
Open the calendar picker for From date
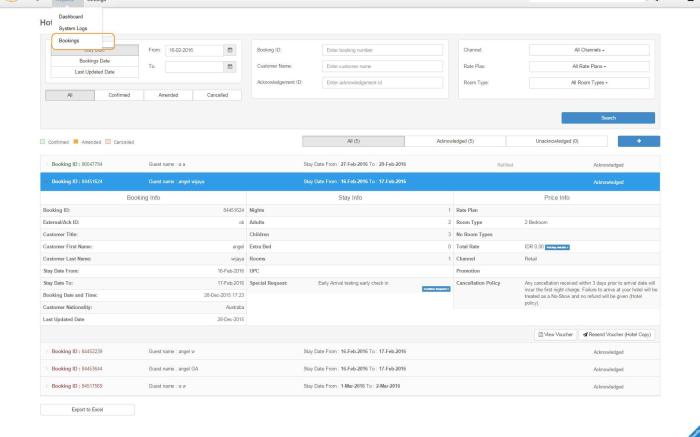pos(229,50)
